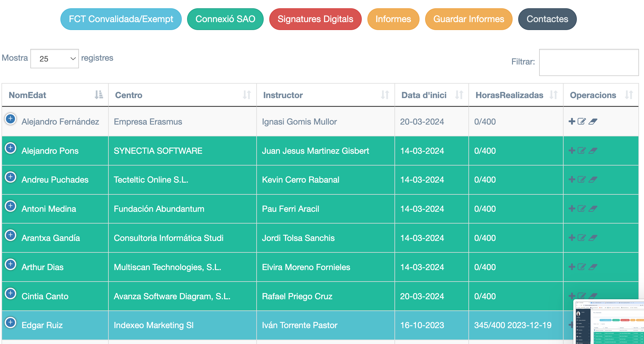Click the plus icon in Alejandro Fernández's operations
This screenshot has height=344, width=644.
pyautogui.click(x=572, y=121)
